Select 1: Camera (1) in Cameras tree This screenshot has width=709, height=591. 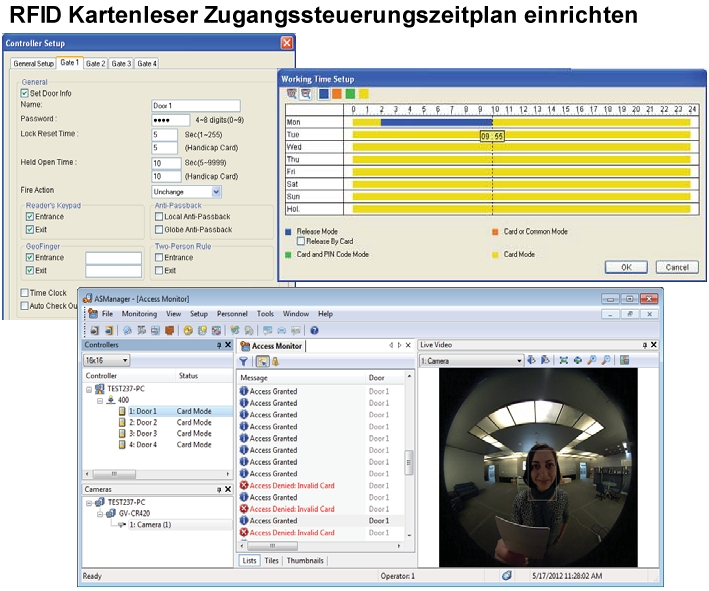click(x=150, y=525)
